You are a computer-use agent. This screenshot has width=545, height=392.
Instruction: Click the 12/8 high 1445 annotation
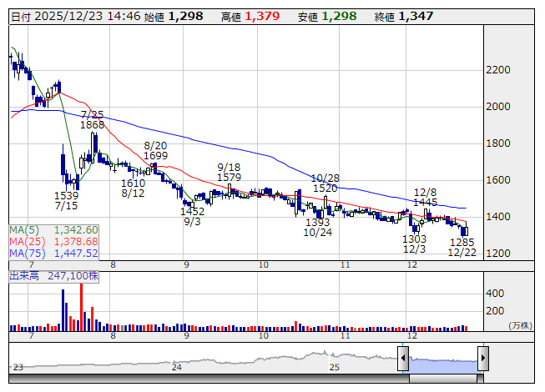[x=426, y=196]
